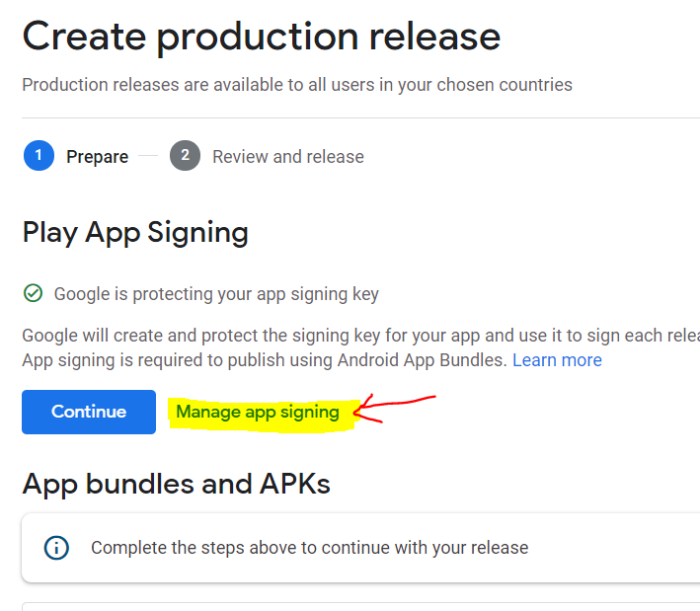Click the red hand-drawn arrow annotation
Viewport: 700px width, 611px height.
(x=394, y=408)
